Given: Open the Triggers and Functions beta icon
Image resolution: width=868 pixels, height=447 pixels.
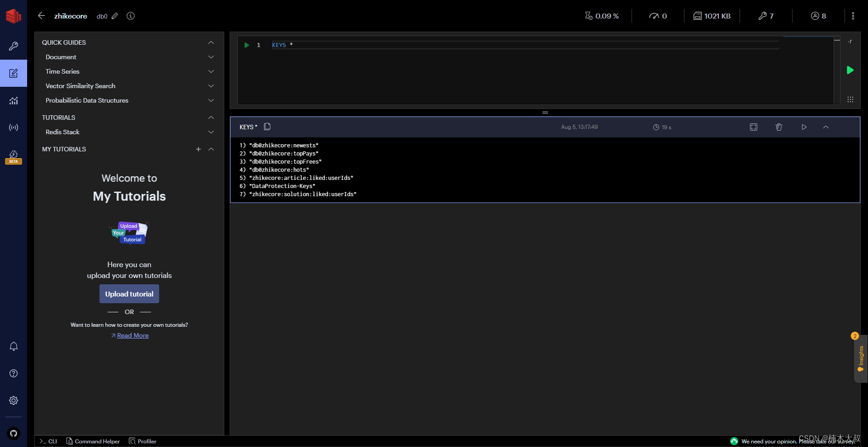Looking at the screenshot, I should (x=14, y=157).
